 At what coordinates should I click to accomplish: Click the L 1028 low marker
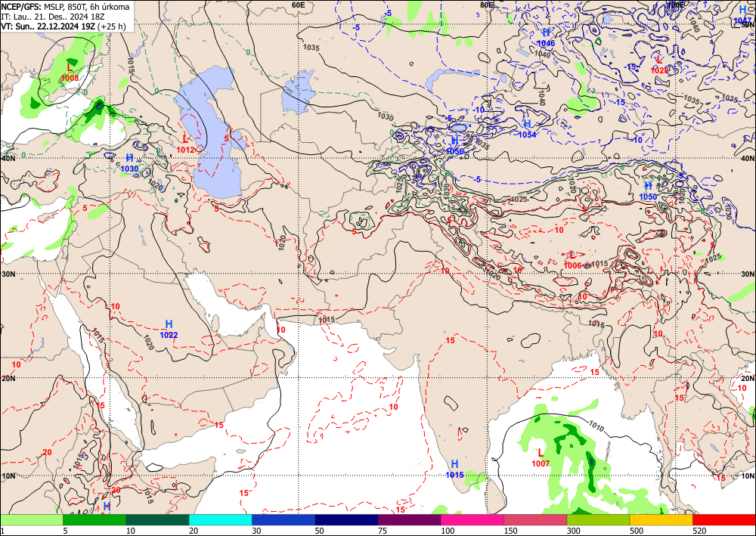[x=659, y=64]
